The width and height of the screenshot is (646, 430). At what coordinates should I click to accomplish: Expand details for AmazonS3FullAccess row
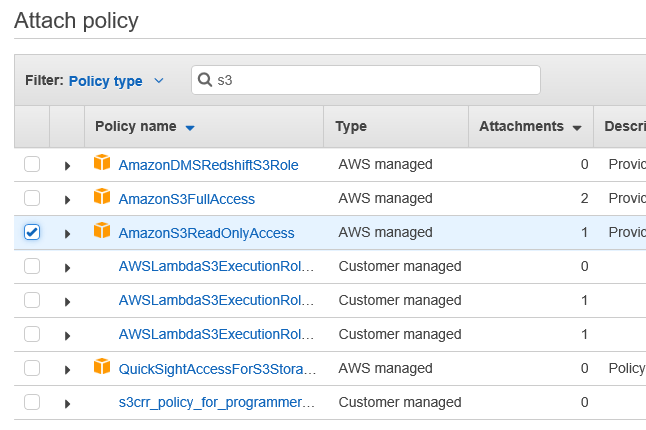pos(67,199)
